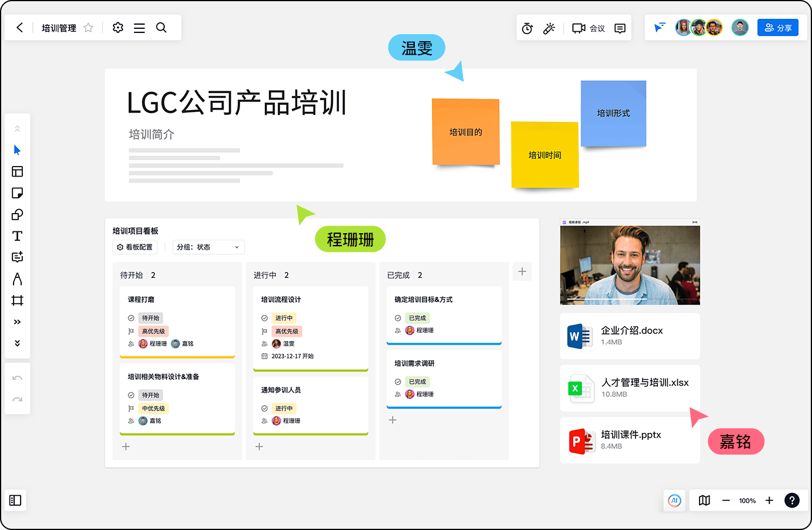Toggle status check on 课程打磨 card
The height and width of the screenshot is (530, 812).
pos(131,318)
